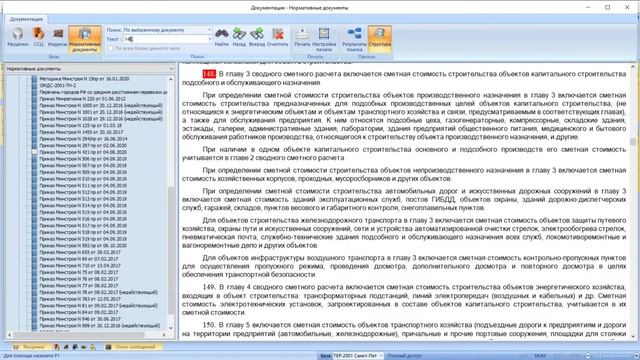Click paragraph number 149 in document
Image resolution: width=640 pixels, height=360 pixels.
209,287
